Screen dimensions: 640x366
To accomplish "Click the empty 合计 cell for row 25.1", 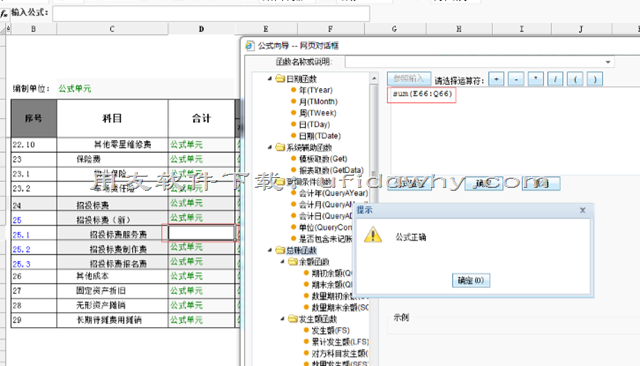I will pos(202,233).
